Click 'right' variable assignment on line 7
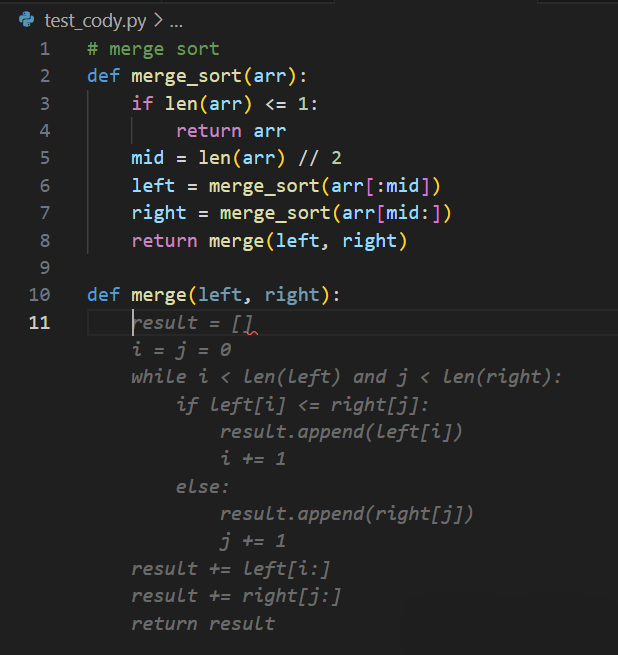The width and height of the screenshot is (618, 655). click(x=159, y=213)
